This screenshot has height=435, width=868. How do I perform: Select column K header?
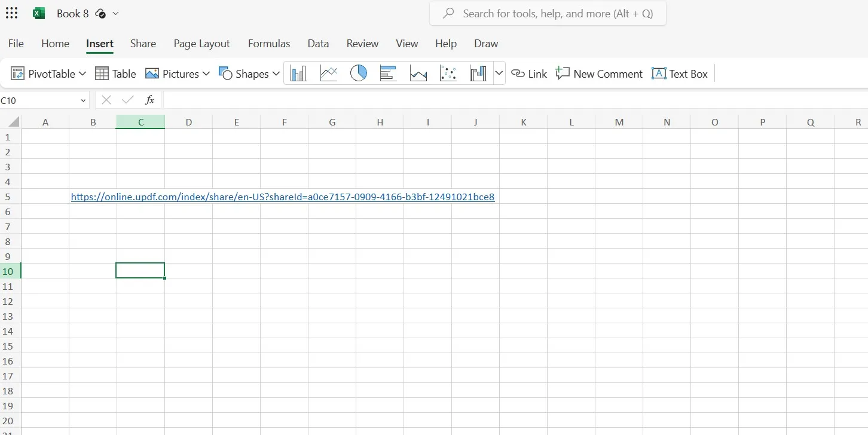[x=523, y=122]
